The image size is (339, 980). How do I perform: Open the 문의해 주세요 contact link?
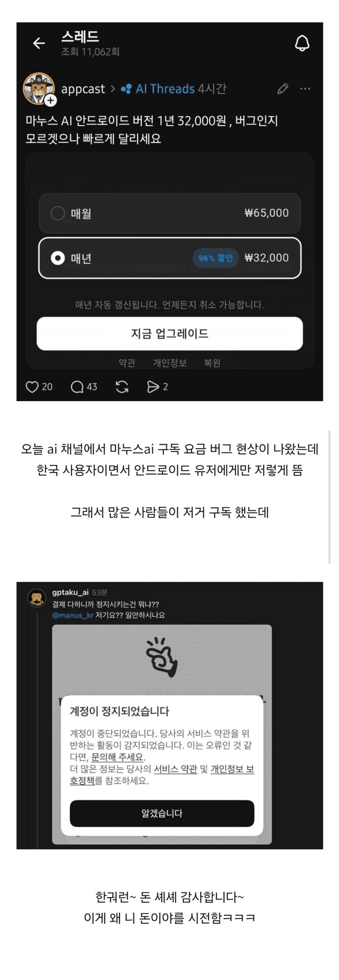pos(117,757)
